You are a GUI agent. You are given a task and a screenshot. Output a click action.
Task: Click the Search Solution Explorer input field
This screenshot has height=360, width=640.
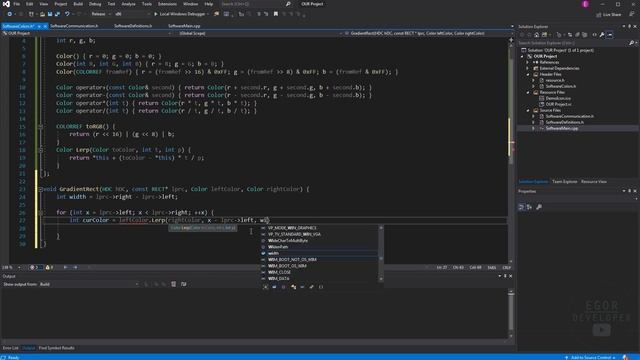[573, 43]
